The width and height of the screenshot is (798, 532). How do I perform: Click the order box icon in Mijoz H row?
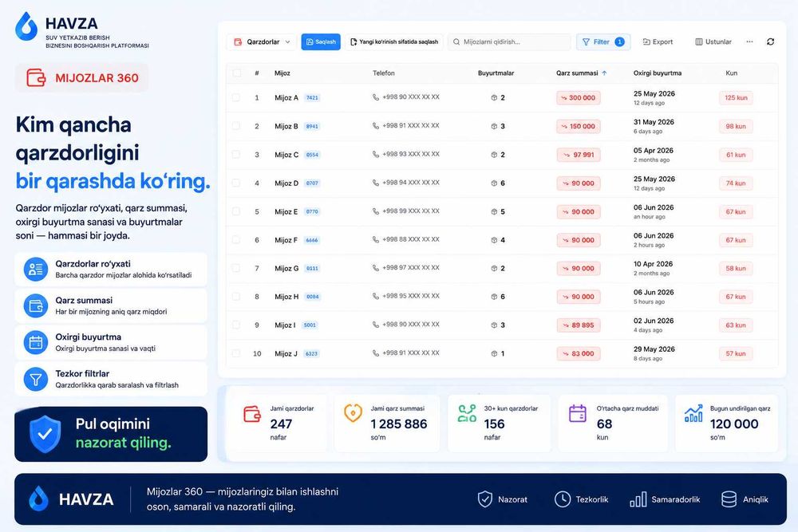494,297
